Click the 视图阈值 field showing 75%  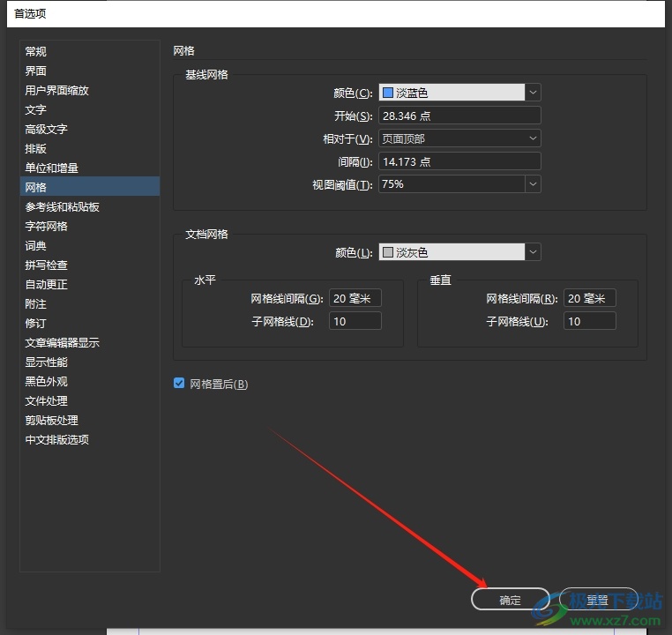coord(452,184)
